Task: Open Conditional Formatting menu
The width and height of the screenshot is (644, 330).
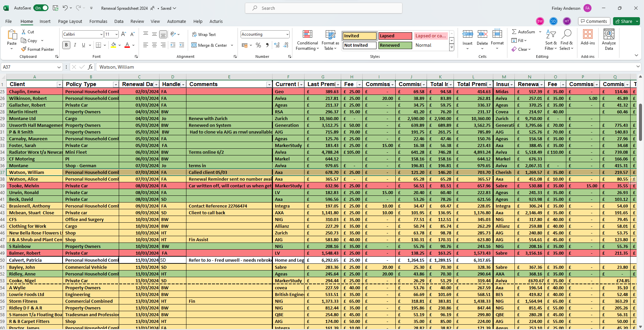Action: click(x=307, y=40)
